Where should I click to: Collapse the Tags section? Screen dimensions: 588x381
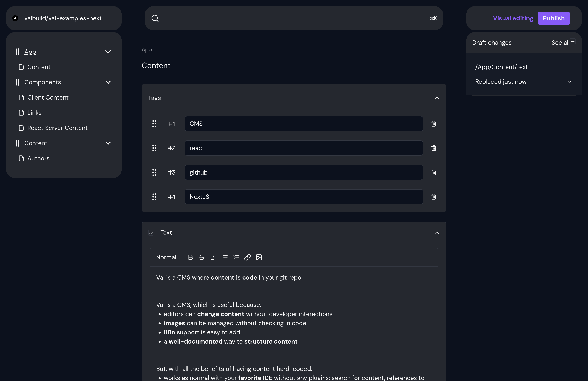(437, 98)
